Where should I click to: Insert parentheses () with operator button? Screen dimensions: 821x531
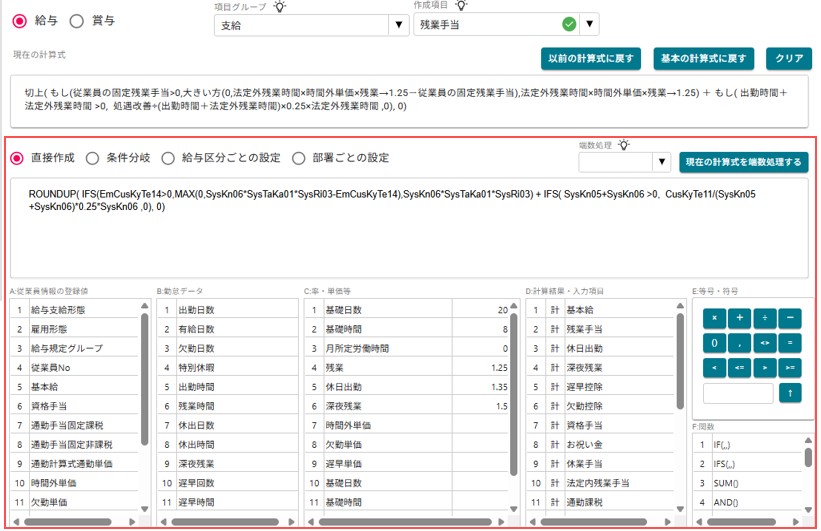(x=714, y=343)
